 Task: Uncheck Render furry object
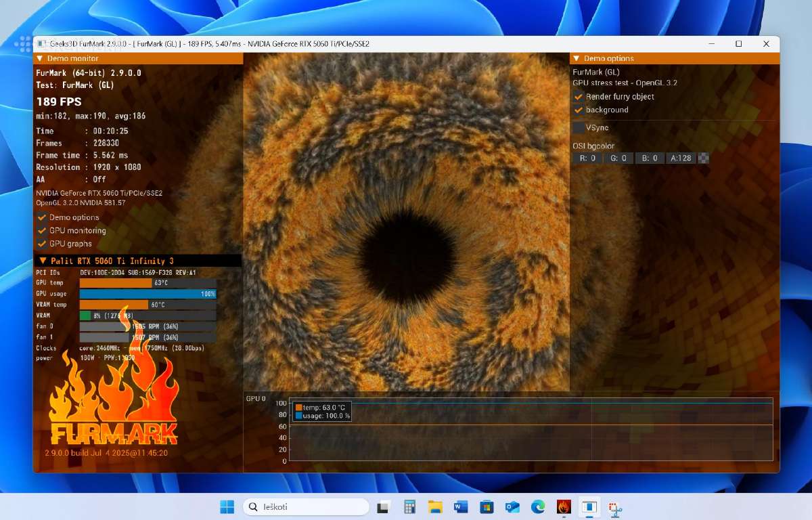click(x=579, y=96)
